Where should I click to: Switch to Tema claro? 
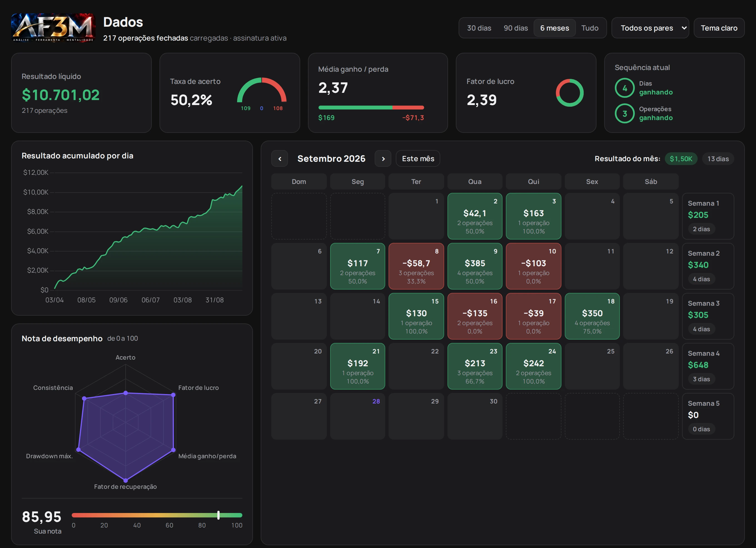coord(719,28)
